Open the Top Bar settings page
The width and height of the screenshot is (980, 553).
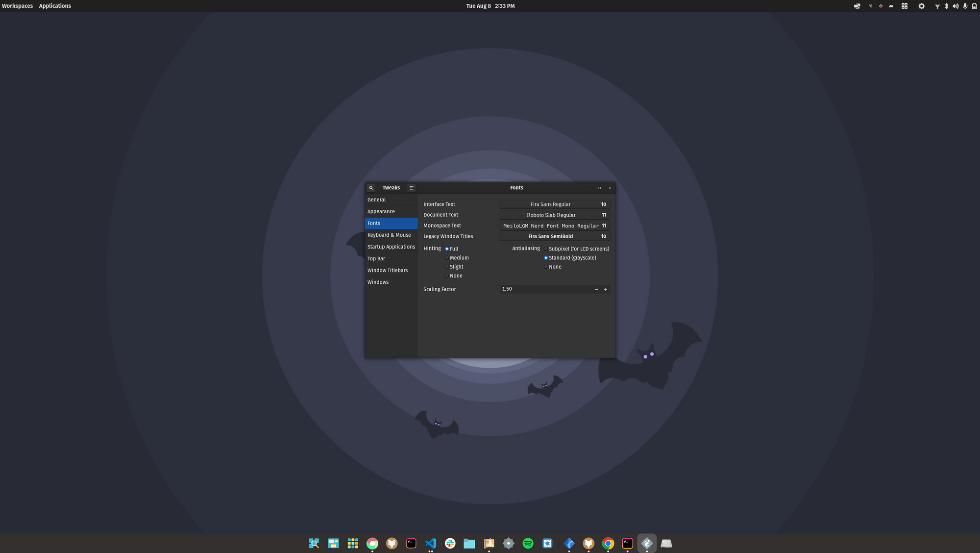point(391,258)
